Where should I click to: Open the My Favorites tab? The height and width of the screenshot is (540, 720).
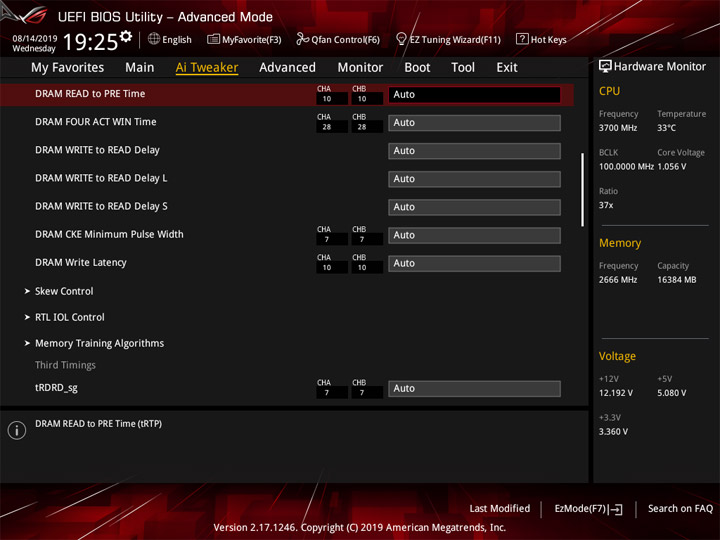(x=68, y=68)
